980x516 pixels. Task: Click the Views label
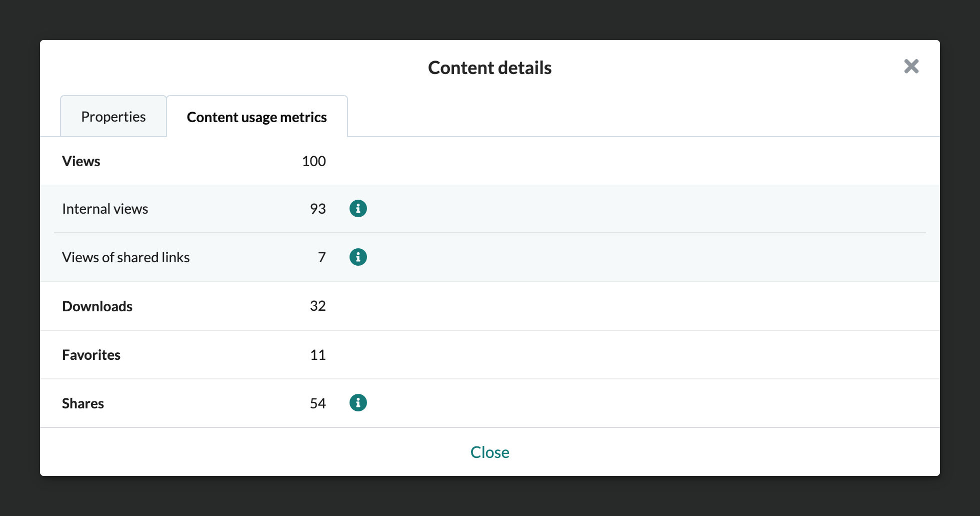[x=81, y=161]
